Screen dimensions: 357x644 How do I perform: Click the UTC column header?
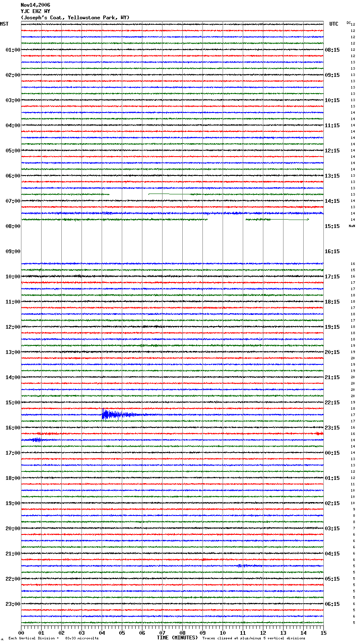[334, 24]
